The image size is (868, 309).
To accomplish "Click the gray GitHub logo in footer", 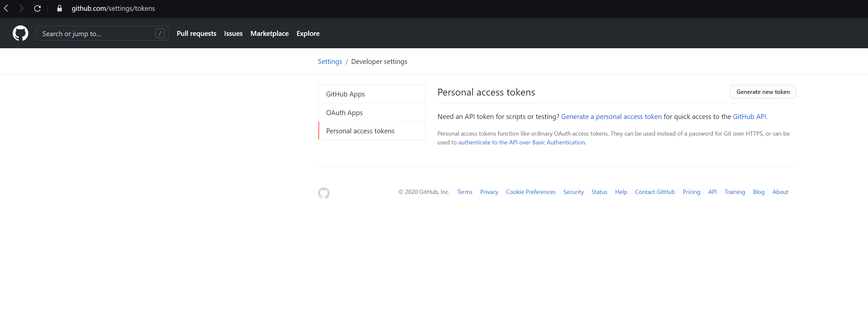I will (x=324, y=193).
